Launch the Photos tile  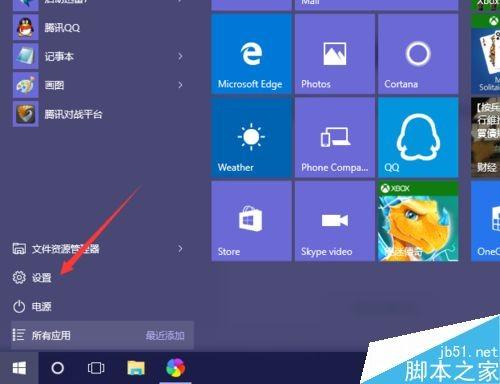(x=335, y=54)
